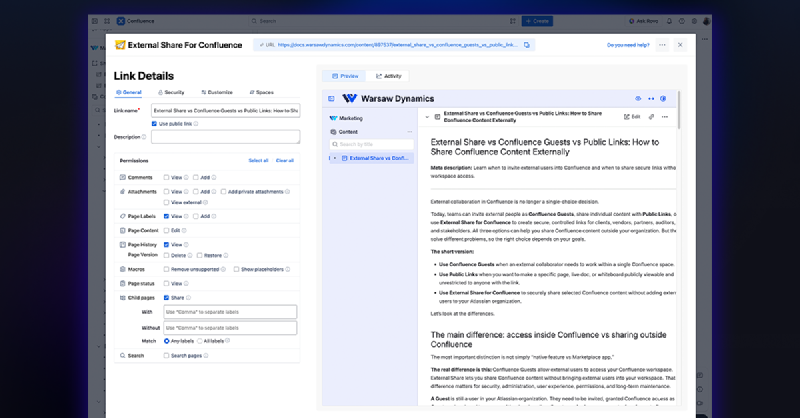This screenshot has width=800, height=418.
Task: Select the General tab
Action: (129, 92)
